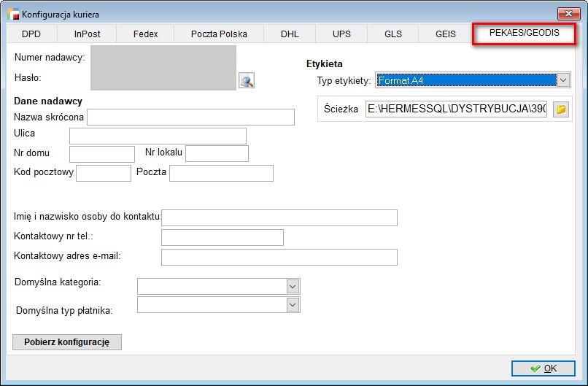
Task: Confirm with the OK button
Action: [543, 368]
